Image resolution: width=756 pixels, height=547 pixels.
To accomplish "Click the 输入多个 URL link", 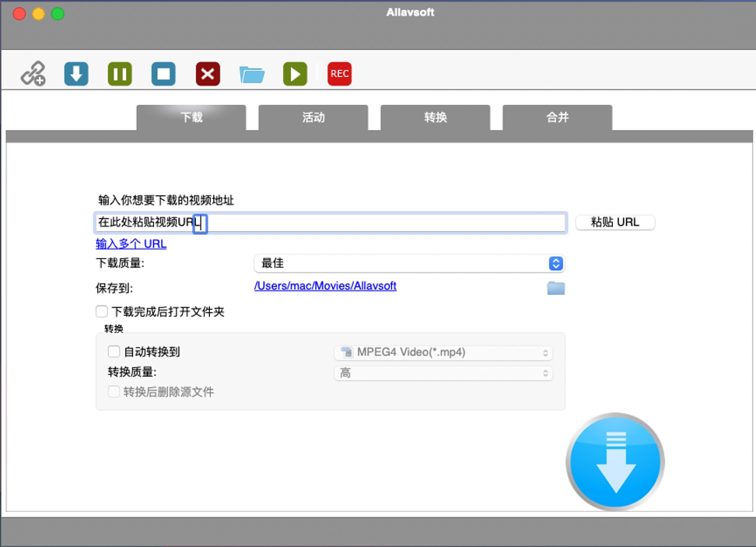I will (x=131, y=244).
